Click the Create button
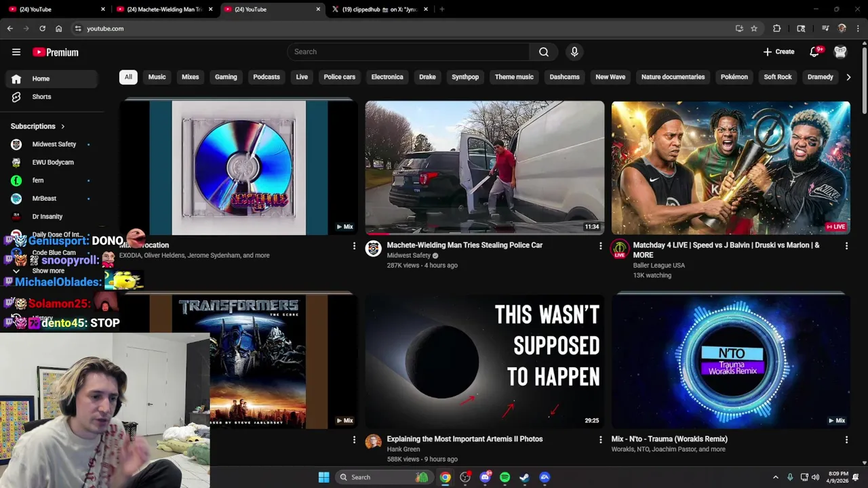Image resolution: width=868 pixels, height=488 pixels. pyautogui.click(x=778, y=52)
